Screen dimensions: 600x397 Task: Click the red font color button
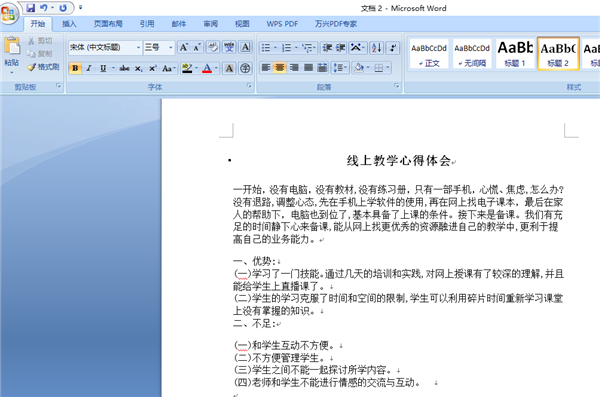(207, 69)
